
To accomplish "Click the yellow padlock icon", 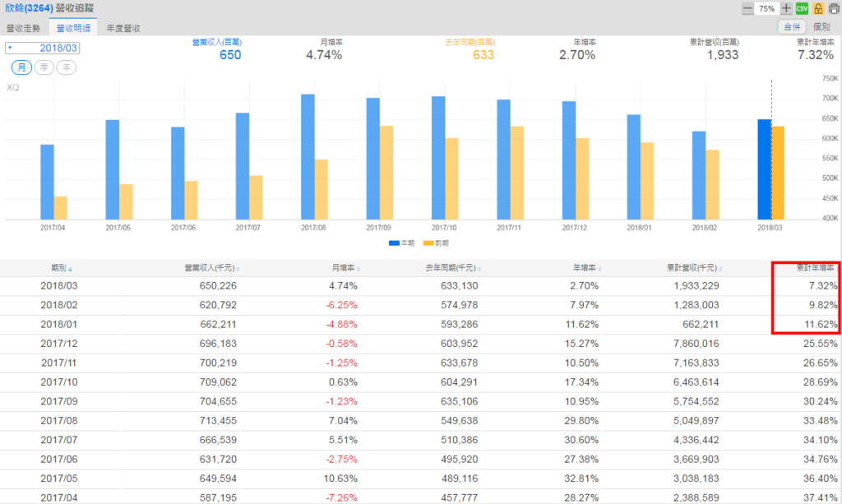I will [818, 8].
